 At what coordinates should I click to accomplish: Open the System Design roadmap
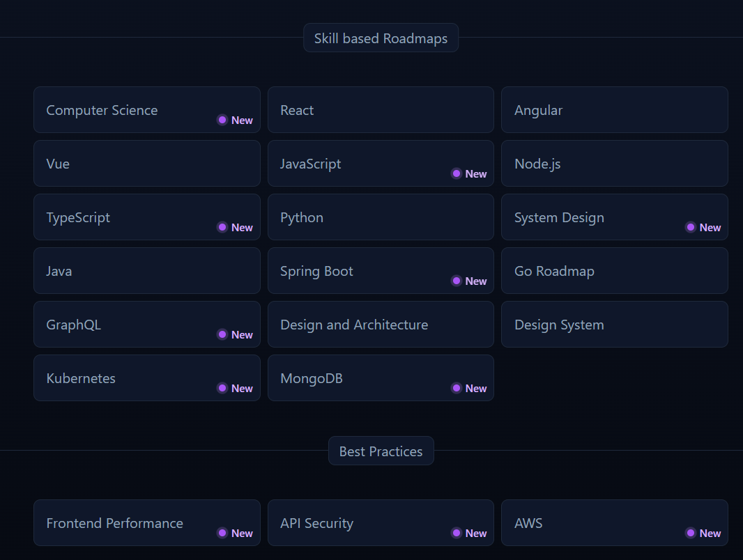615,217
